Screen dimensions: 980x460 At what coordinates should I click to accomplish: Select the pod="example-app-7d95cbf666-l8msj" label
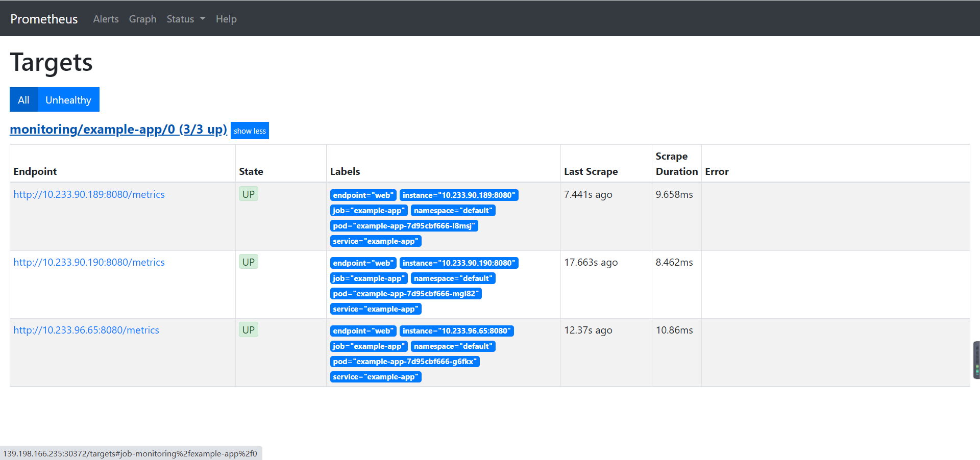tap(404, 225)
